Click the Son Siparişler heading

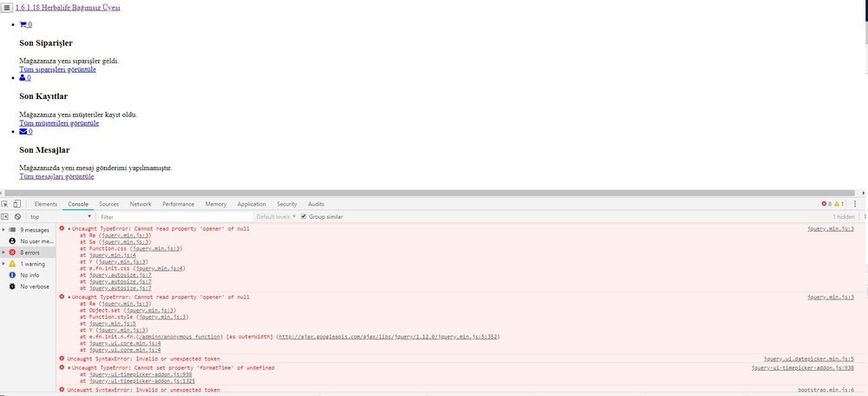(46, 43)
